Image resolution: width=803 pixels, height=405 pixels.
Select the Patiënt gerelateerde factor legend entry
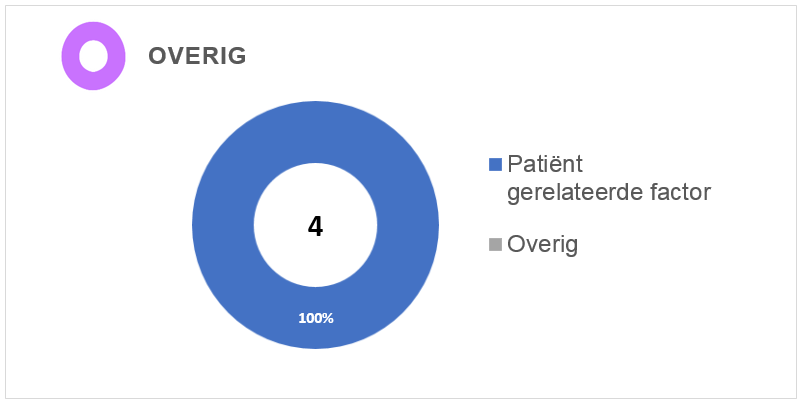pyautogui.click(x=600, y=178)
